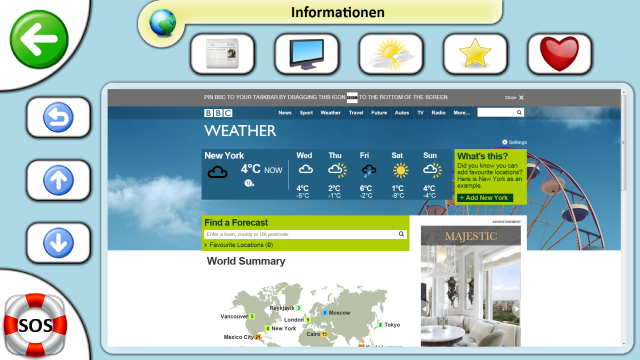Open the Radio tab in BBC navigation
This screenshot has width=640, height=360.
(x=438, y=113)
